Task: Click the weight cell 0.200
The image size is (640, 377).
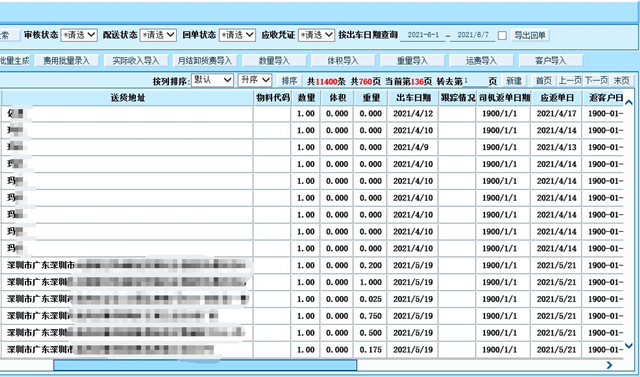Action: click(x=371, y=266)
